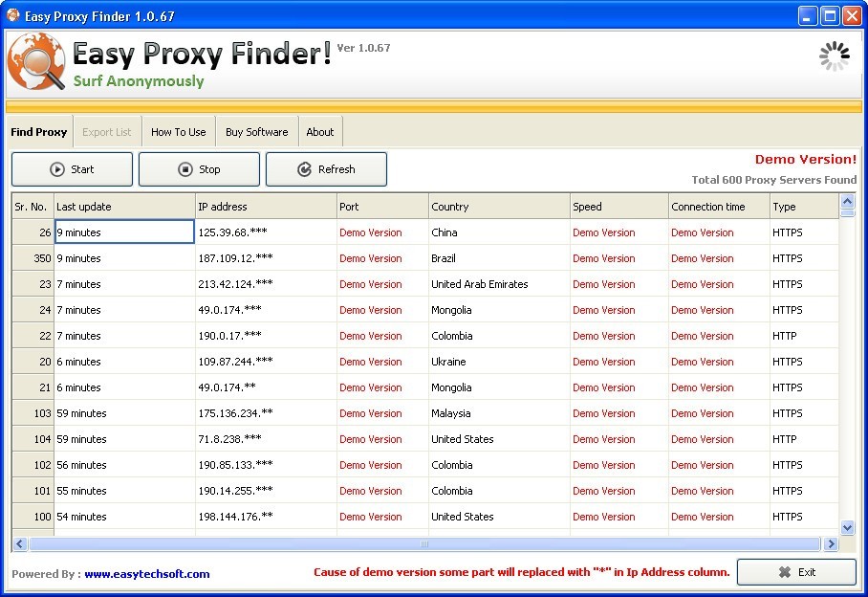Sort by the Country column header
This screenshot has height=597, width=868.
(498, 207)
